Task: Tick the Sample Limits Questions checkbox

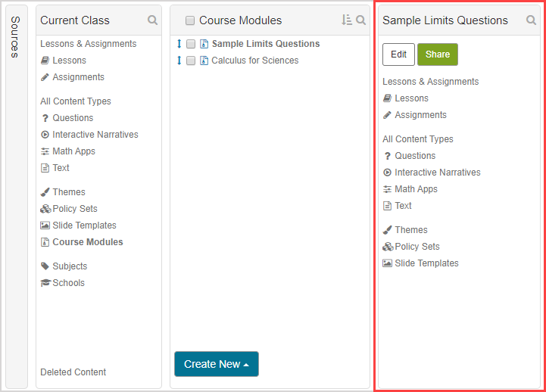Action: pyautogui.click(x=191, y=44)
